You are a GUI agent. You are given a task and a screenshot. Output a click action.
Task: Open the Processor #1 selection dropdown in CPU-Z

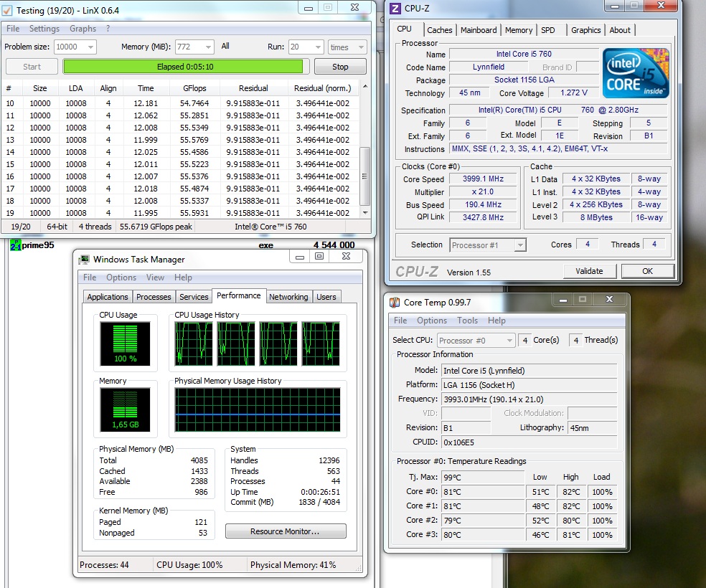[x=520, y=245]
